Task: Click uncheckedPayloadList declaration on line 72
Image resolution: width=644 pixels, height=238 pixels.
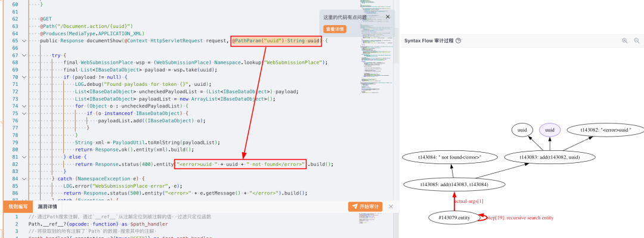Action: pos(187,91)
